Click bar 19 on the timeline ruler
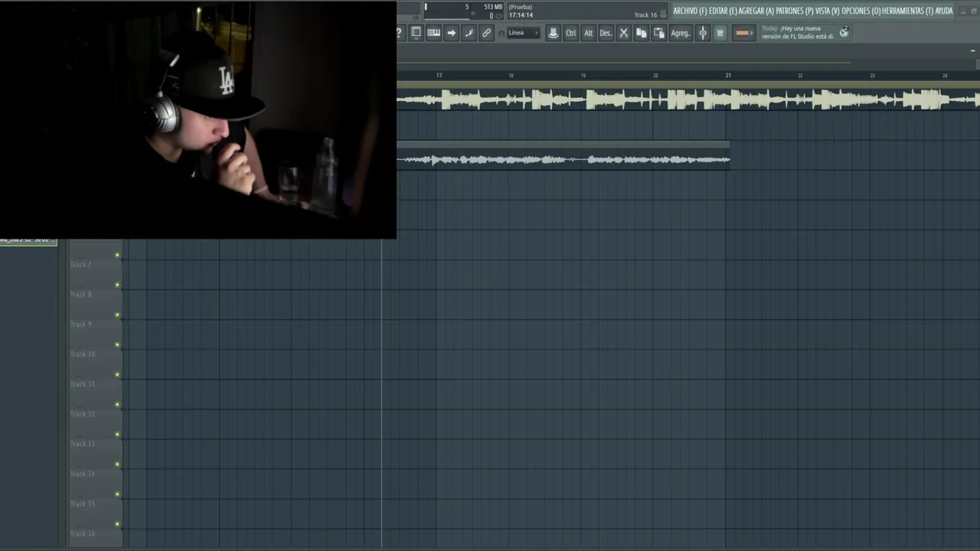Screen dimensions: 980x551 pos(583,75)
